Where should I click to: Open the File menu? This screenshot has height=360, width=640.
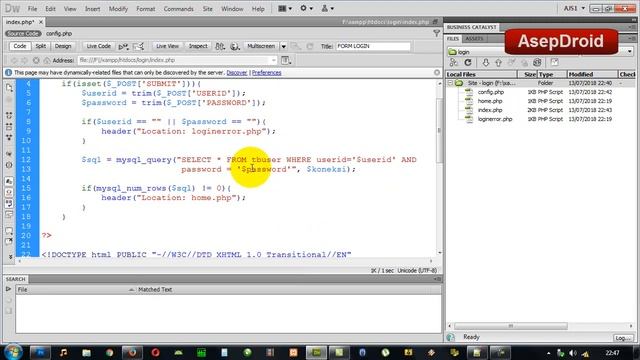[32, 9]
